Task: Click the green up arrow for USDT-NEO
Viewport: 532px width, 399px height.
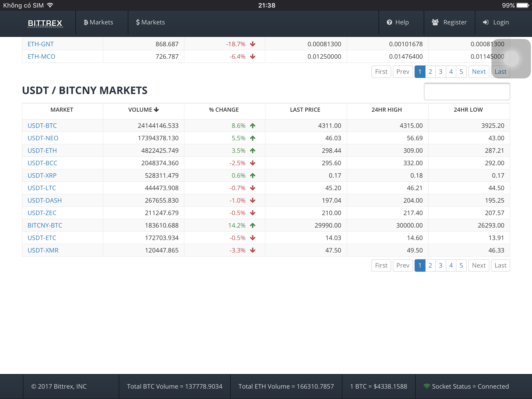Action: coord(253,138)
